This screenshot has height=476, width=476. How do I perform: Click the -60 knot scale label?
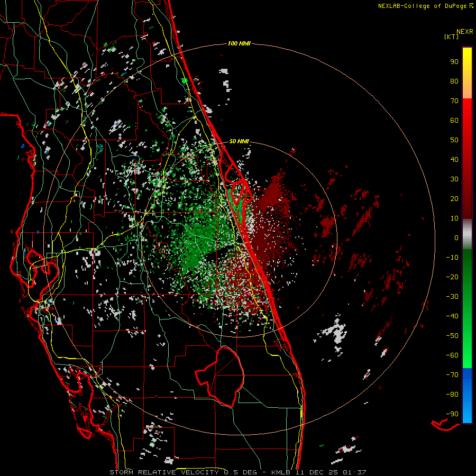452,355
